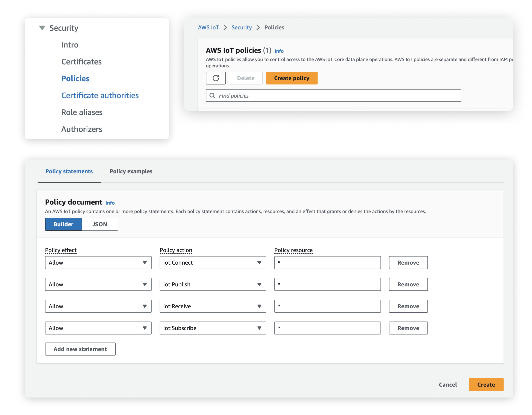532x415 pixels.
Task: Open Certificate authorities in the sidebar
Action: tap(100, 95)
